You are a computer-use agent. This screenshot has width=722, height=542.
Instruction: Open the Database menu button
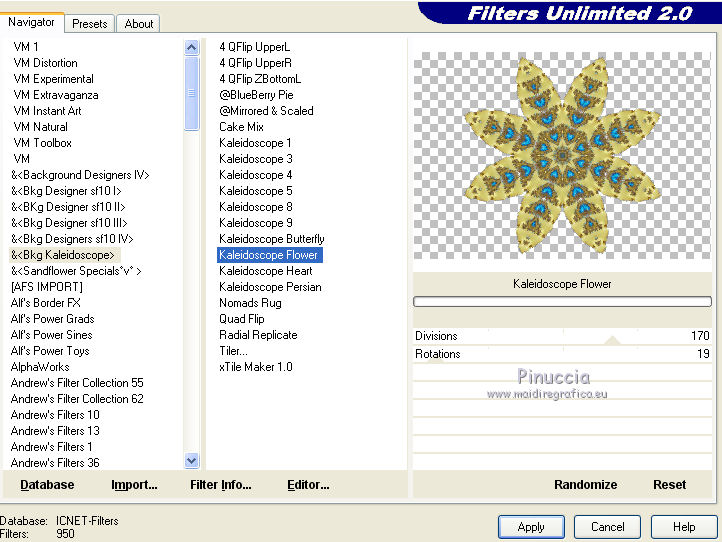click(x=47, y=484)
